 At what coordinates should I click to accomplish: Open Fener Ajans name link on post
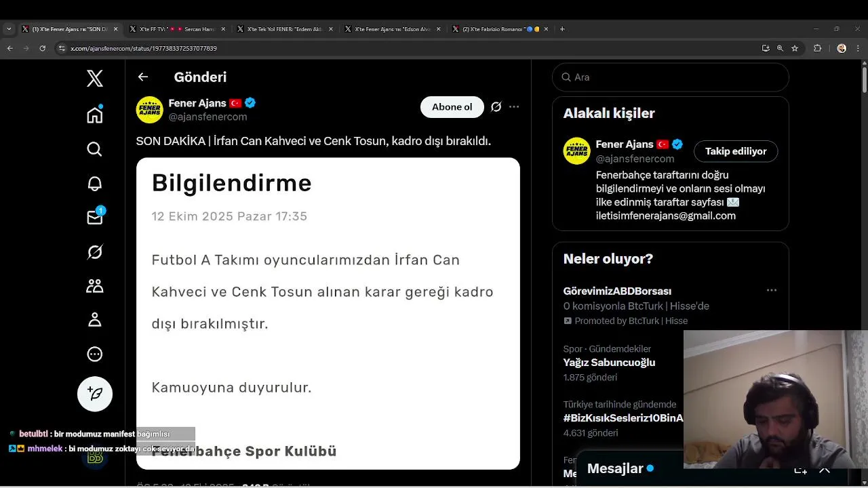pyautogui.click(x=197, y=103)
